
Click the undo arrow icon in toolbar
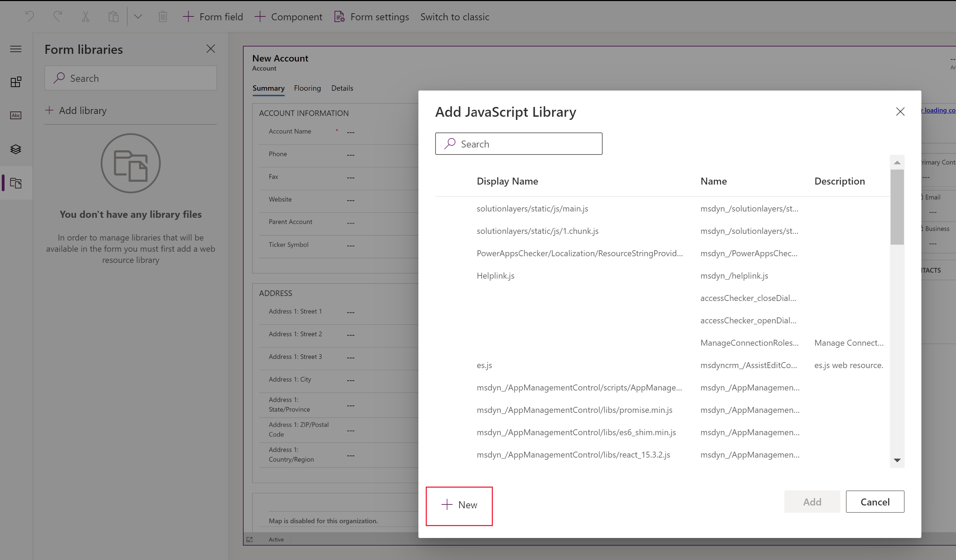pyautogui.click(x=29, y=16)
